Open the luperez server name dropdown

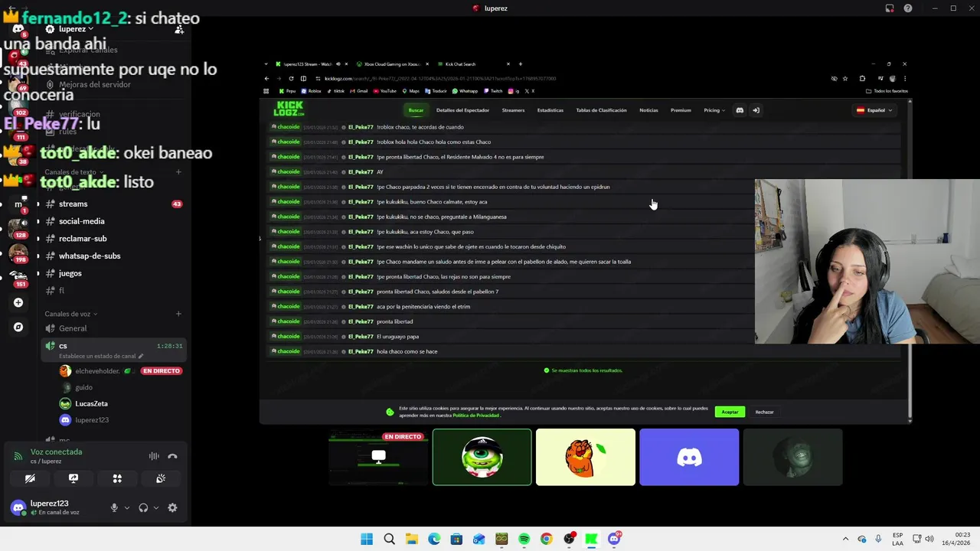[x=75, y=29]
